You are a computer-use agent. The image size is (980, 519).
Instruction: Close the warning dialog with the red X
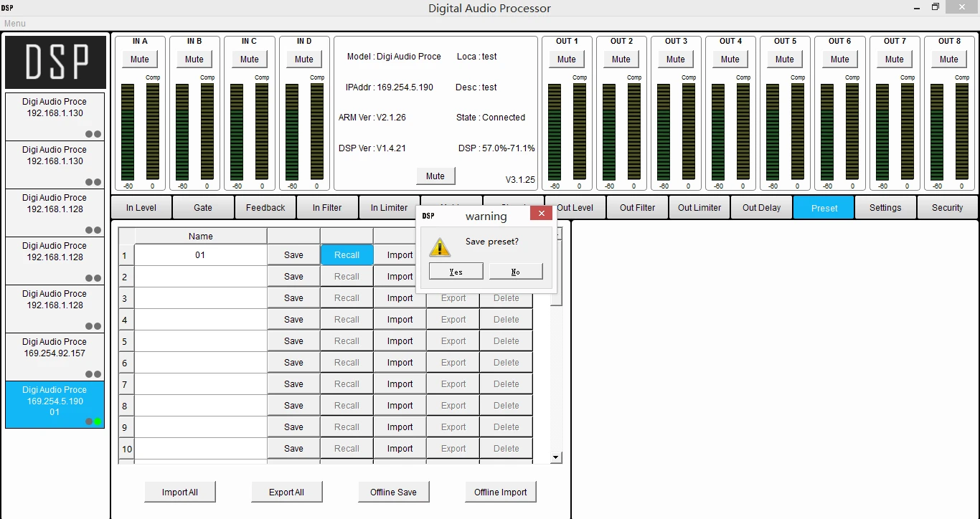542,214
